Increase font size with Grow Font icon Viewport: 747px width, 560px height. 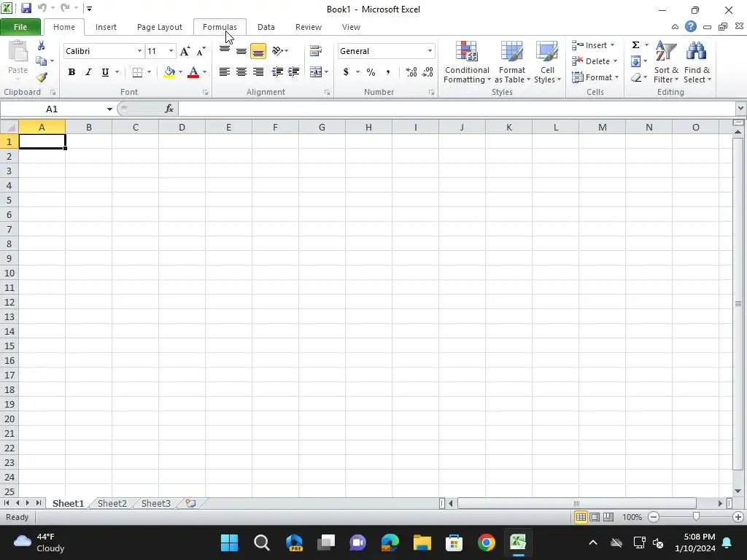click(x=185, y=51)
